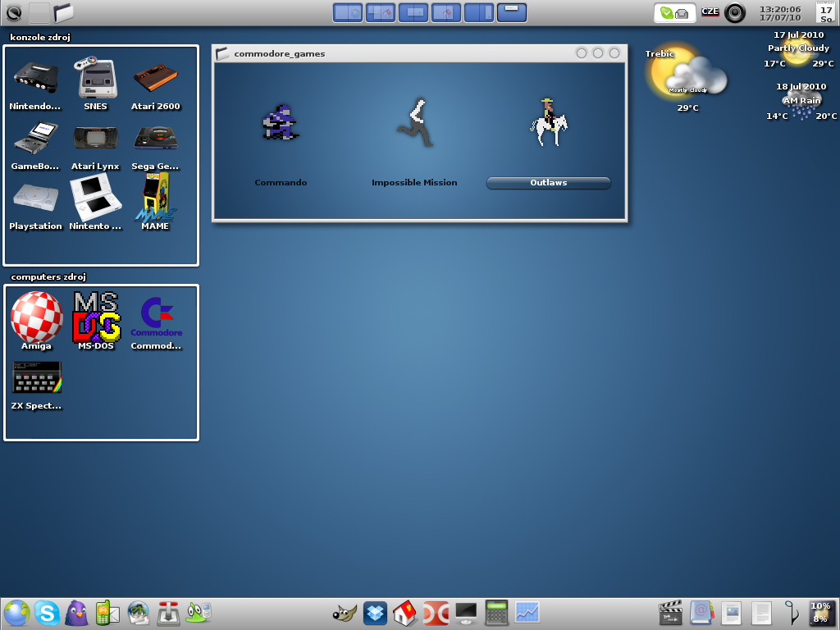
Task: Click the round black tray icon
Action: (735, 12)
